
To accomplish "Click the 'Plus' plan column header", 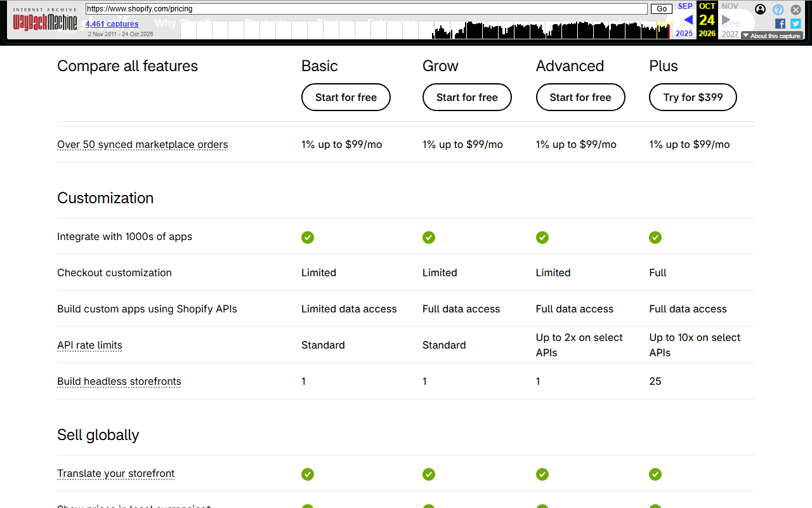I will [x=664, y=66].
